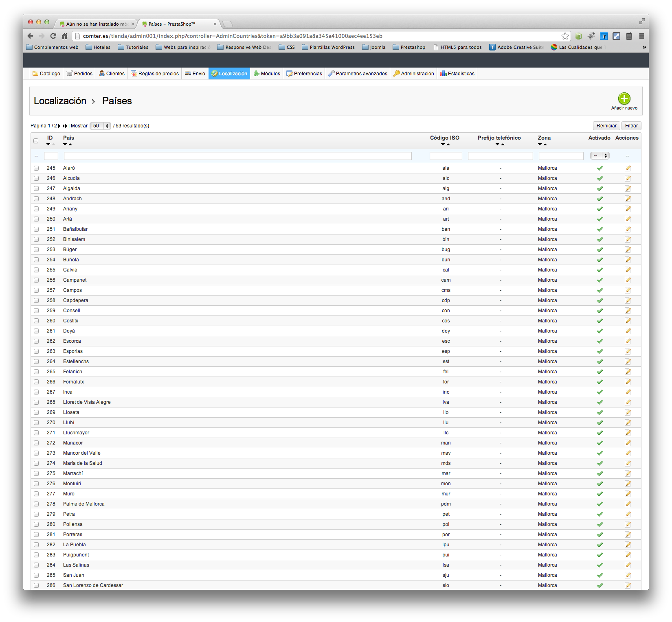The width and height of the screenshot is (672, 622).
Task: Go to next page arrow in pagination
Action: coord(59,126)
